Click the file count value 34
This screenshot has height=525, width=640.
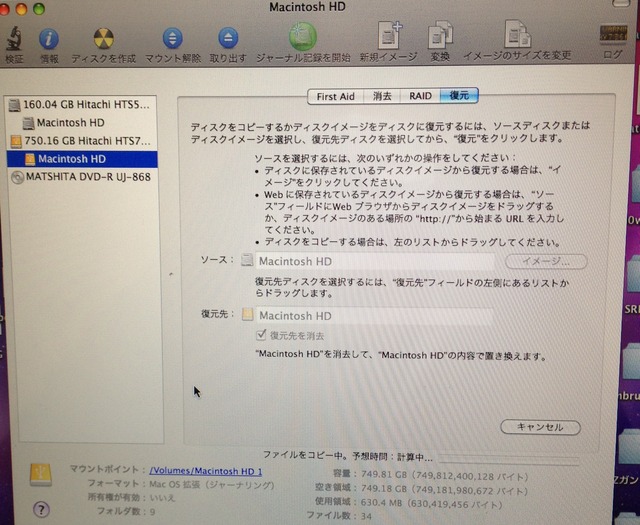pyautogui.click(x=366, y=516)
